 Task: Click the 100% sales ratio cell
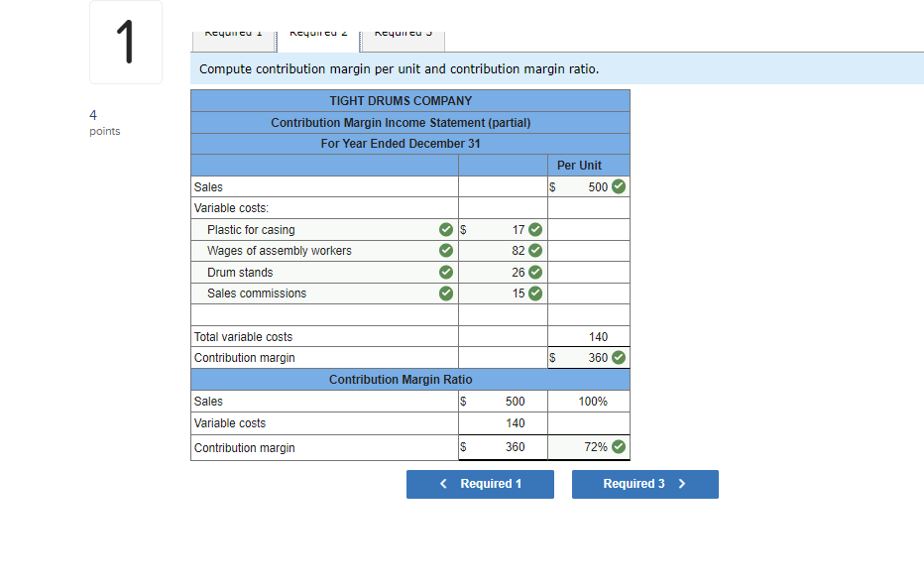click(589, 402)
